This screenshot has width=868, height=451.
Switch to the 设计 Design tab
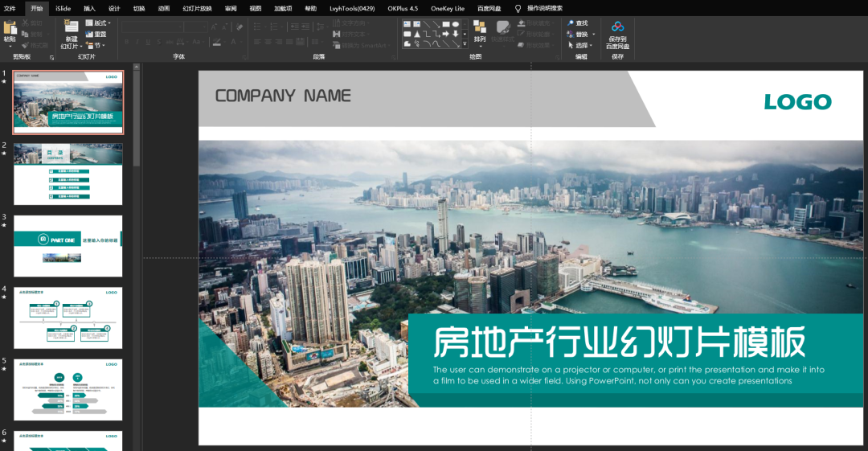coord(114,8)
